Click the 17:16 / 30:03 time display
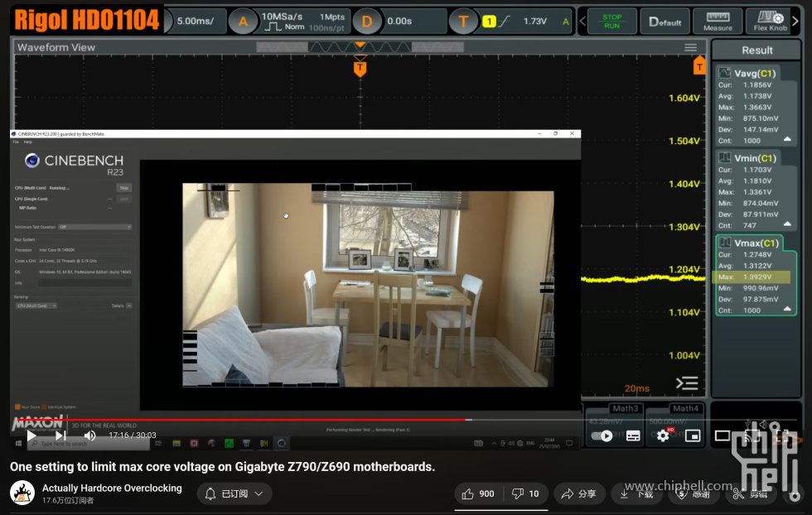 (x=132, y=436)
